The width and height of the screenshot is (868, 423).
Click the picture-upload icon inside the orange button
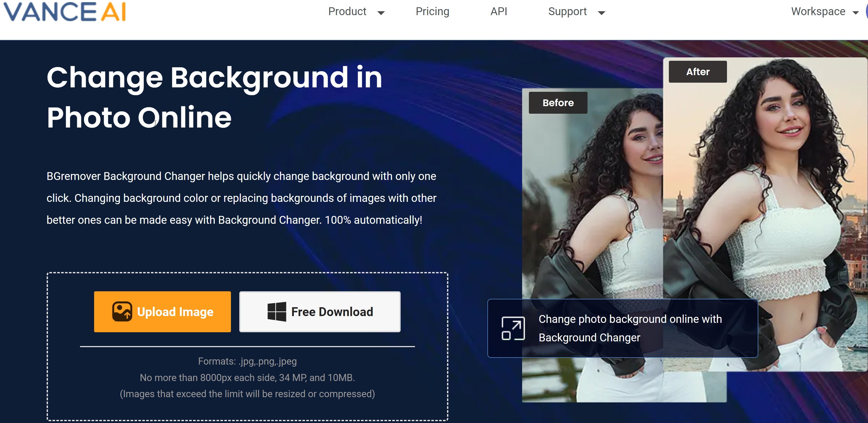point(123,311)
